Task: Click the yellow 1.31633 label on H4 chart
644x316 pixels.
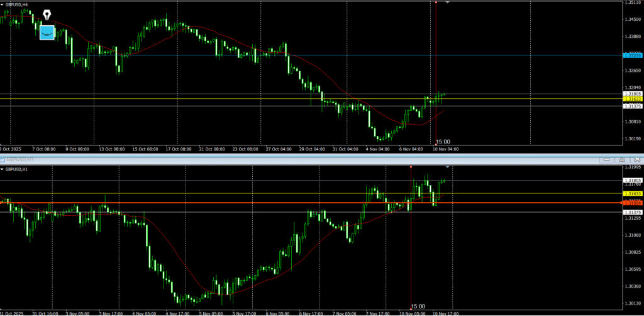Action: point(633,99)
